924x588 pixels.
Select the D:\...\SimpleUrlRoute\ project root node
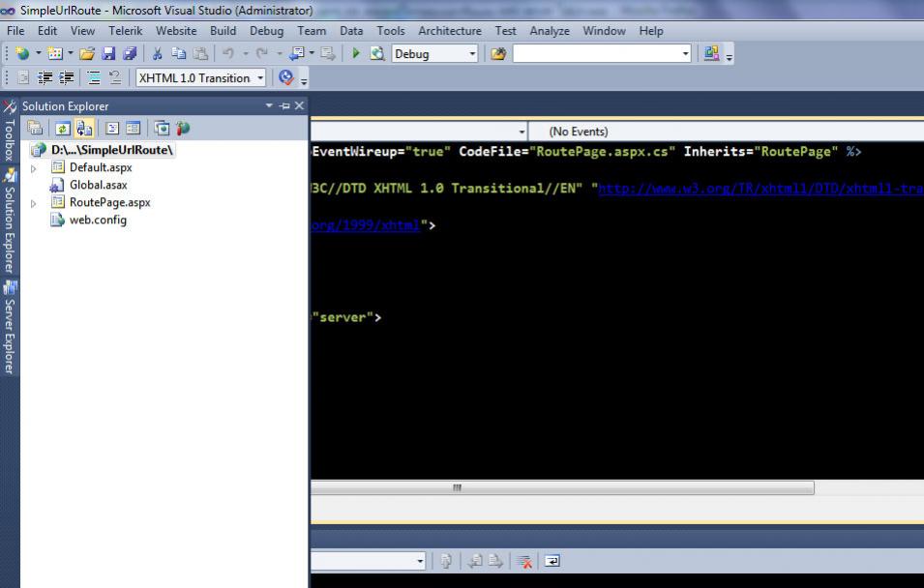pos(112,150)
